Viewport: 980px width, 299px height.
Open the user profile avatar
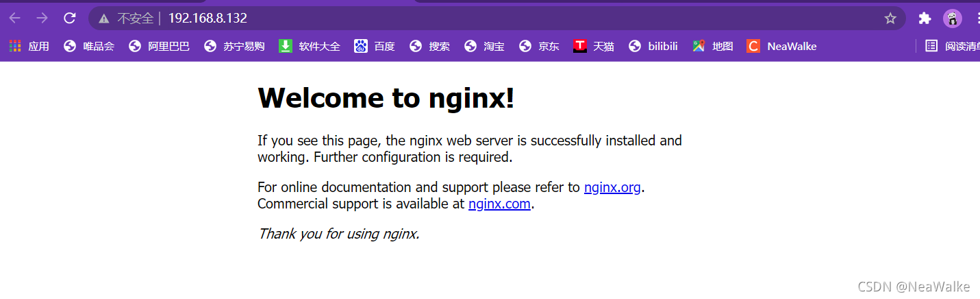(952, 19)
